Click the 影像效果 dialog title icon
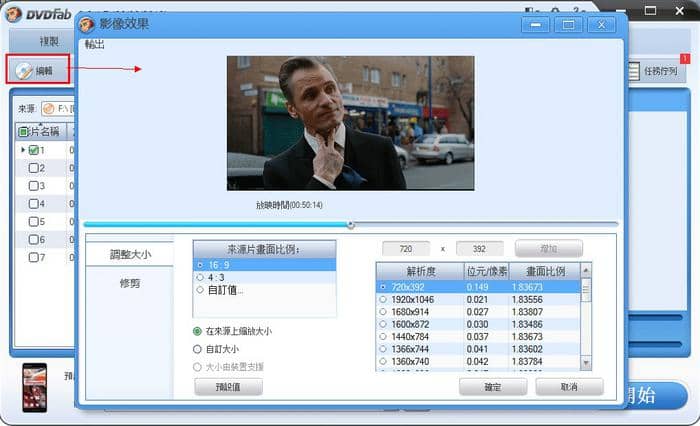This screenshot has height=426, width=700. (87, 24)
